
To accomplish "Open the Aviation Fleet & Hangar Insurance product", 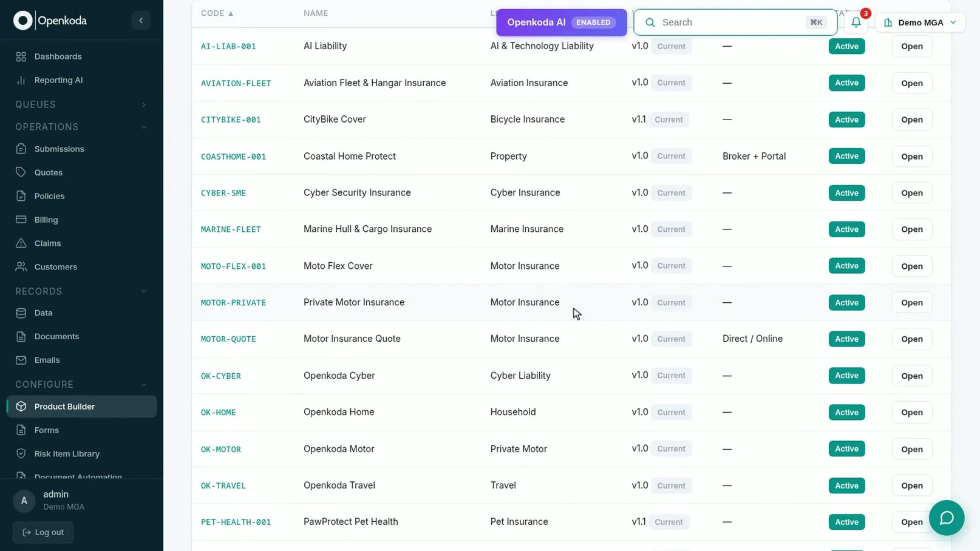I will pos(912,83).
